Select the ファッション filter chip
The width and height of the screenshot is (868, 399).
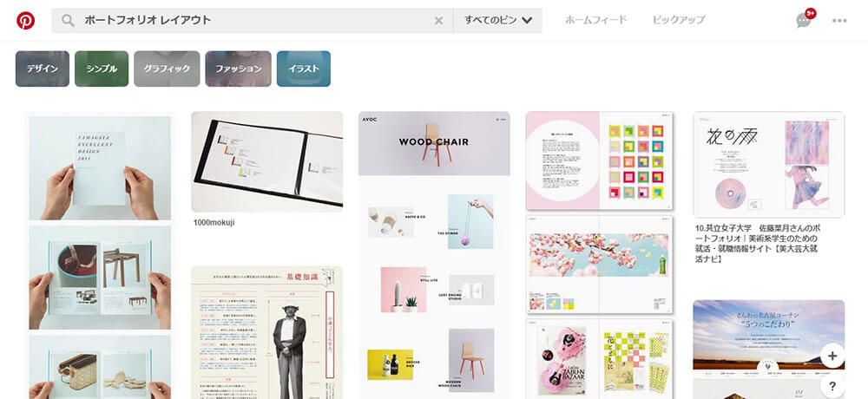[238, 69]
